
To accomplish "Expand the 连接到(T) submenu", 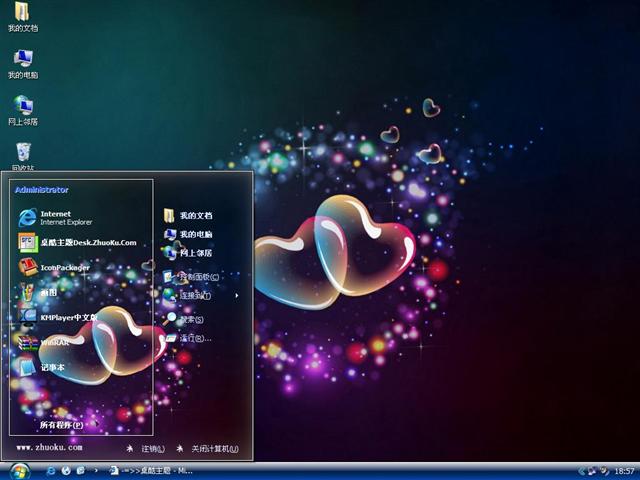I will (x=194, y=296).
